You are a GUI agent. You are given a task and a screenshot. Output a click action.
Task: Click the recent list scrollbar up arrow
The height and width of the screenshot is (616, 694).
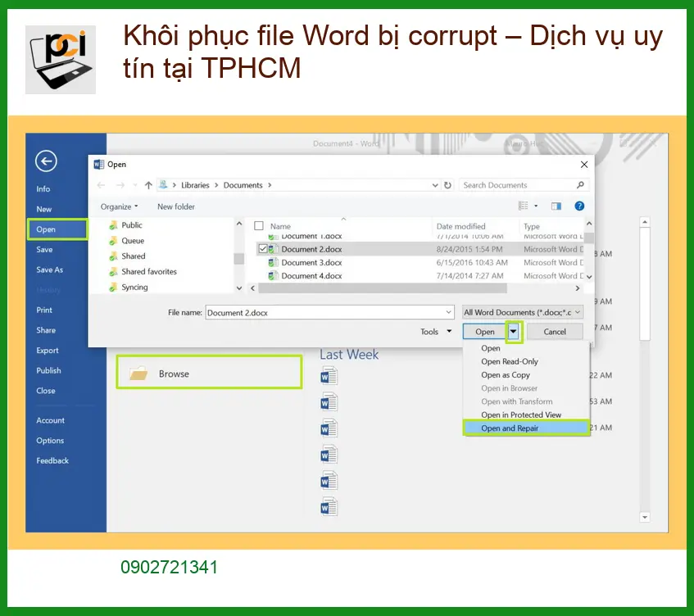pyautogui.click(x=645, y=222)
